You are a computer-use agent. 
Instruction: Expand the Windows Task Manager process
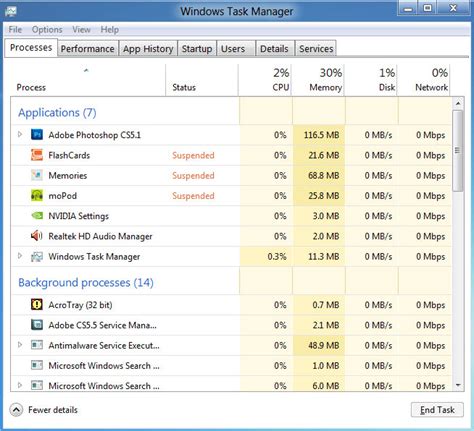(x=20, y=256)
